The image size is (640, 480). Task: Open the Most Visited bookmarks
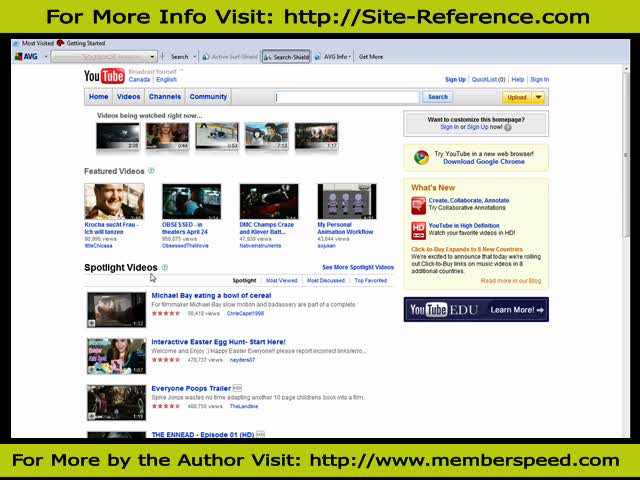click(34, 43)
